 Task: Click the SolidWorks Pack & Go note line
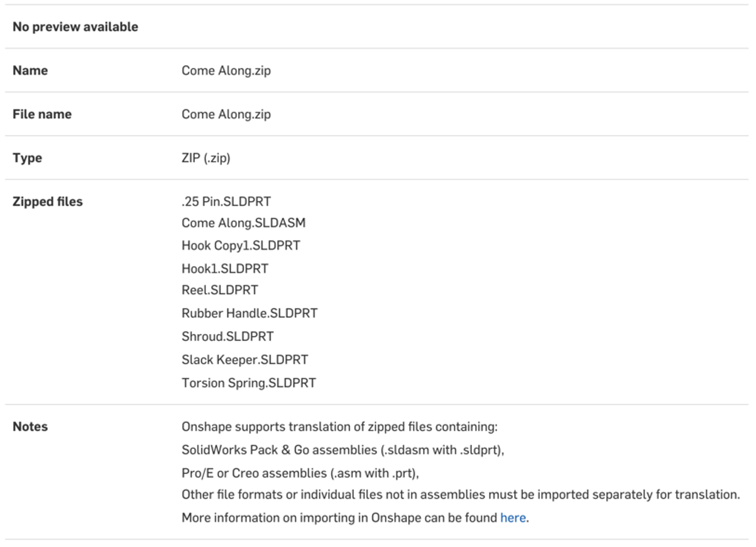[343, 450]
